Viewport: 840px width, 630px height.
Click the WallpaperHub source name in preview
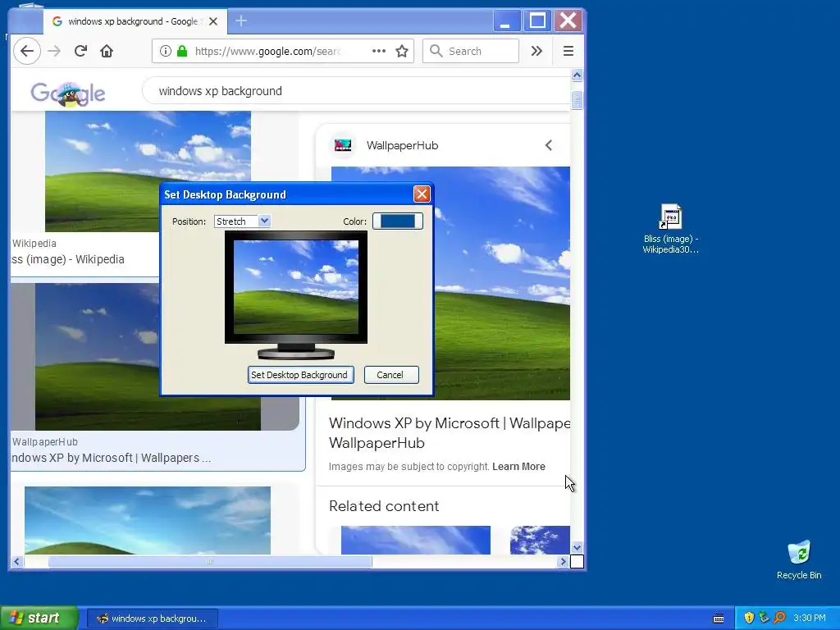[402, 145]
